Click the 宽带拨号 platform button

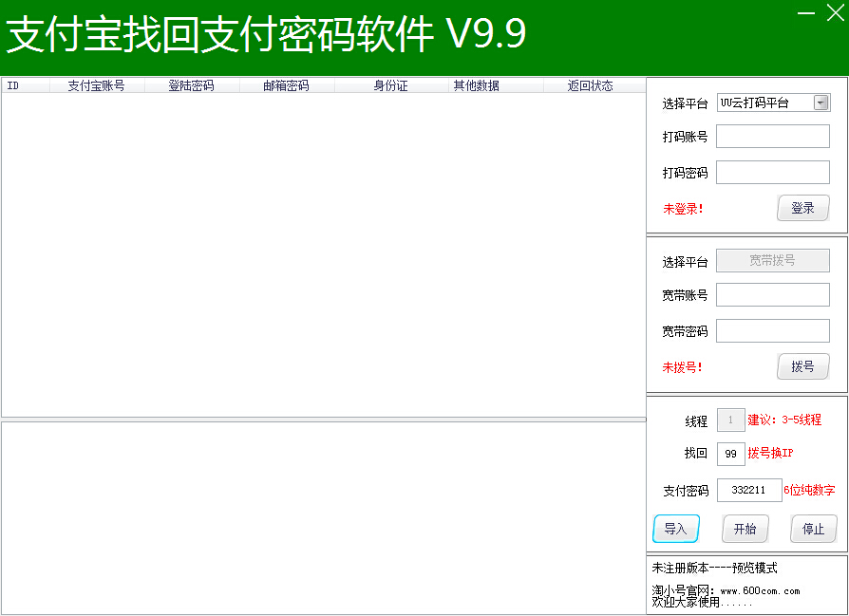coord(773,260)
